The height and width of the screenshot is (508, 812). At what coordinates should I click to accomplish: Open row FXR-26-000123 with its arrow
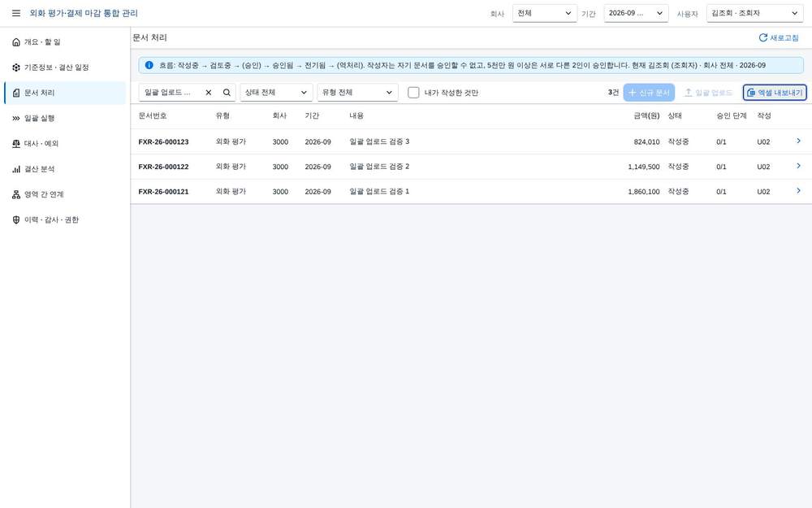798,141
